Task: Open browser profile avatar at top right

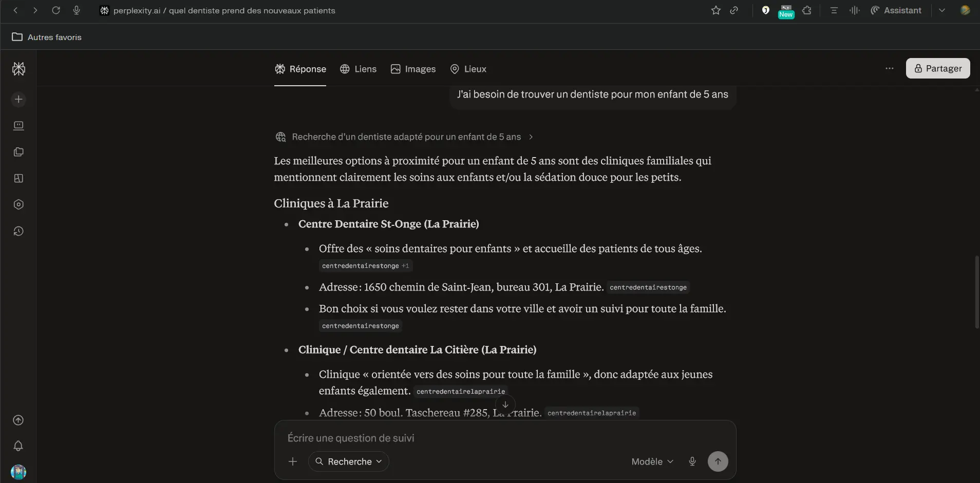Action: click(x=965, y=10)
